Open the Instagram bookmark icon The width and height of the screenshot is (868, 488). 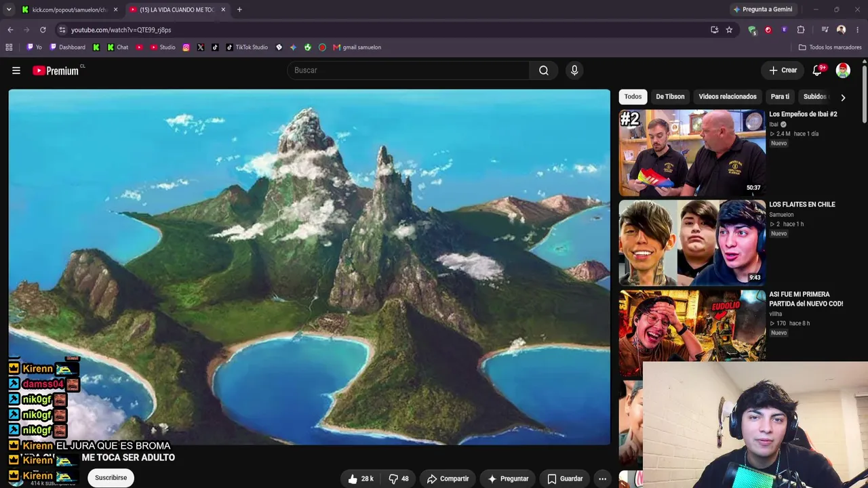coord(186,47)
